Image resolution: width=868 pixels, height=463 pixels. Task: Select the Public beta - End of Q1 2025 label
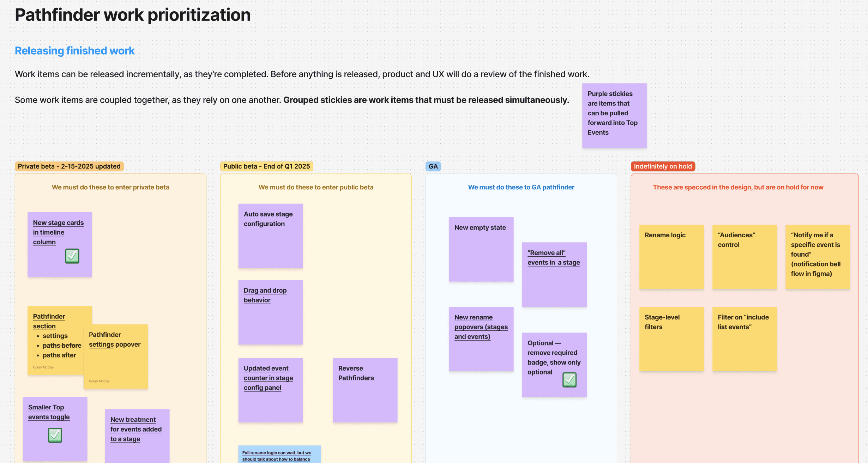tap(266, 166)
